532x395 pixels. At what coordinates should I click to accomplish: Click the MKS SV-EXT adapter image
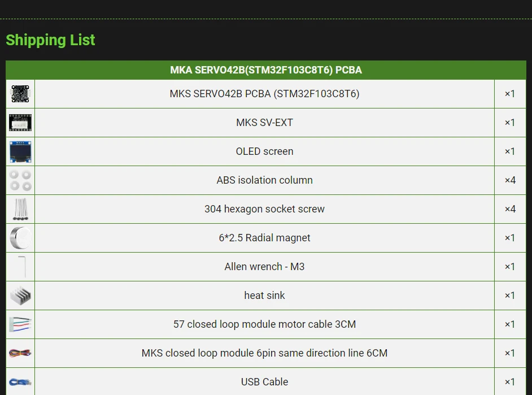click(x=20, y=123)
